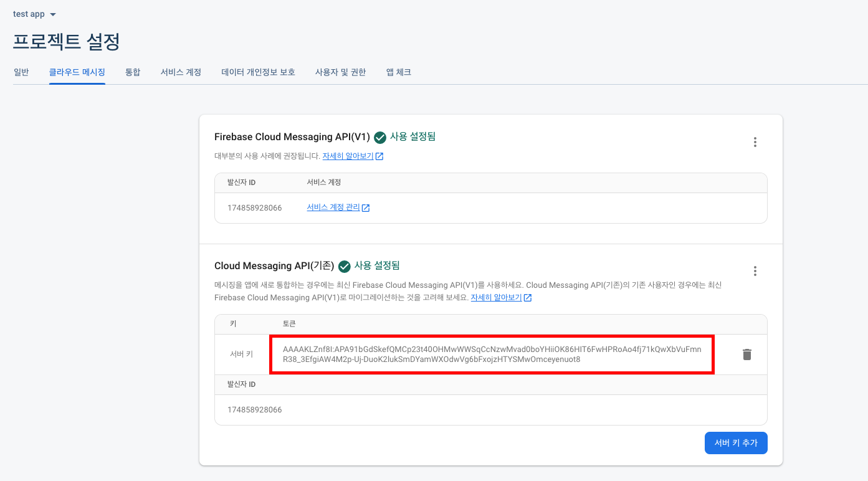Open the Cloud Messaging API(기존) three-dot menu

[x=755, y=271]
